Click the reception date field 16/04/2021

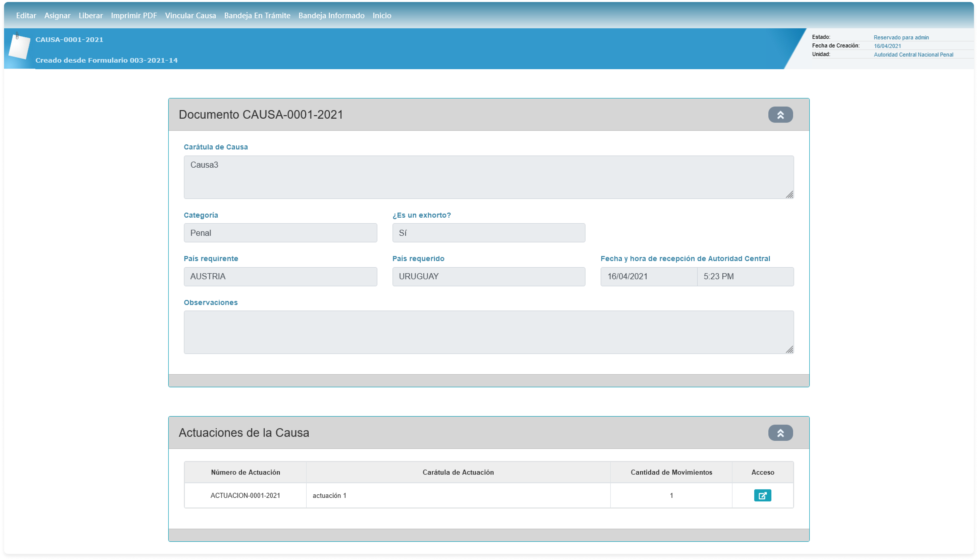(x=648, y=276)
